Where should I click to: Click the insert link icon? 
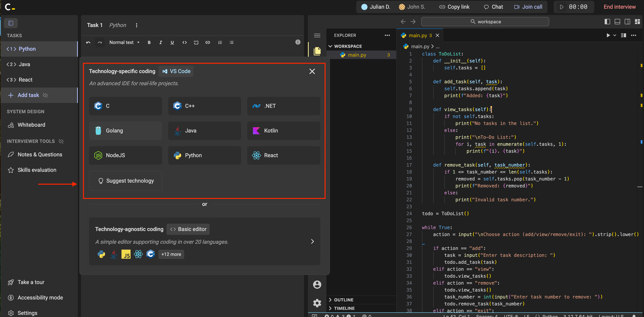point(208,43)
